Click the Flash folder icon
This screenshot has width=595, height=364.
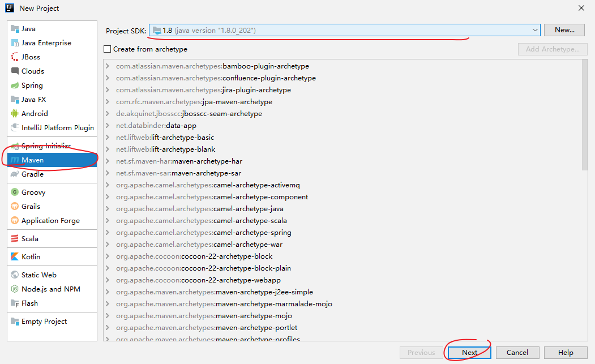(x=15, y=303)
